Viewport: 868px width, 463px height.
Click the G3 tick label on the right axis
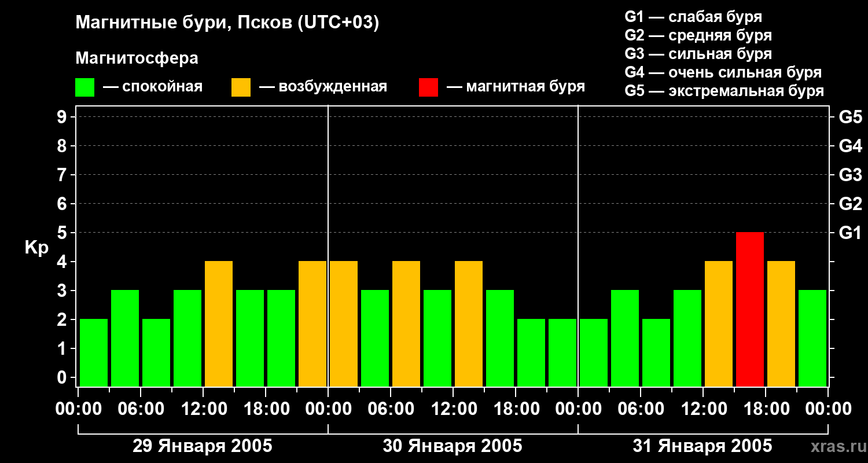[850, 175]
